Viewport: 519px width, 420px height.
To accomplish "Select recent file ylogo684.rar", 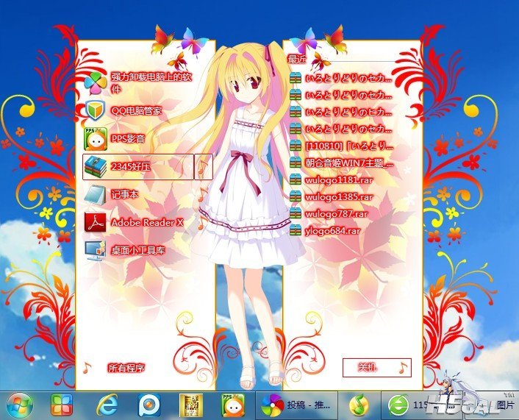I will [x=332, y=230].
